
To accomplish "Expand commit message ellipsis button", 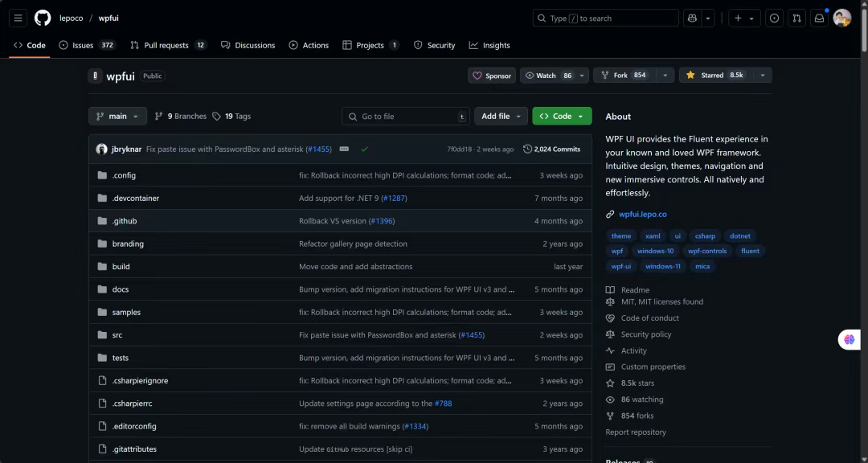I will (x=344, y=149).
